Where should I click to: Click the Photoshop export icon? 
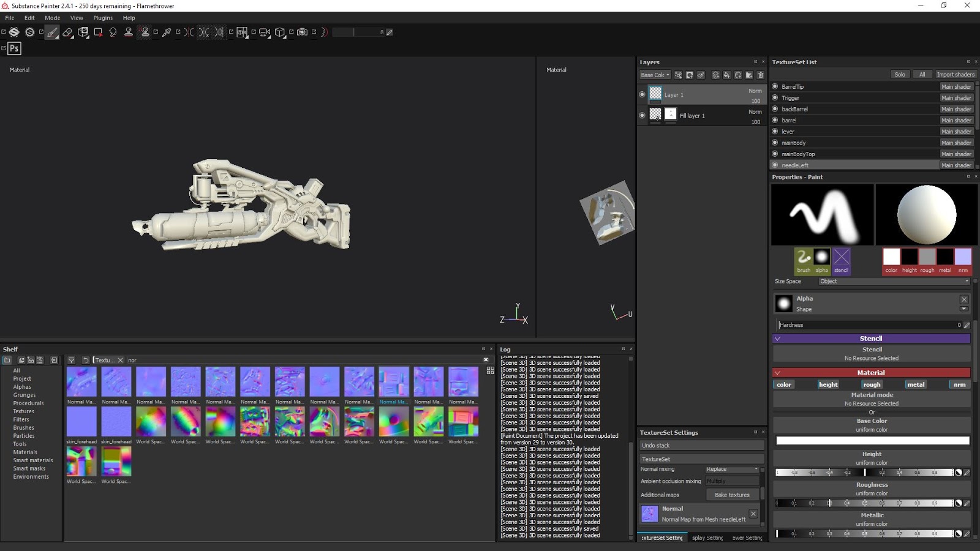point(14,48)
